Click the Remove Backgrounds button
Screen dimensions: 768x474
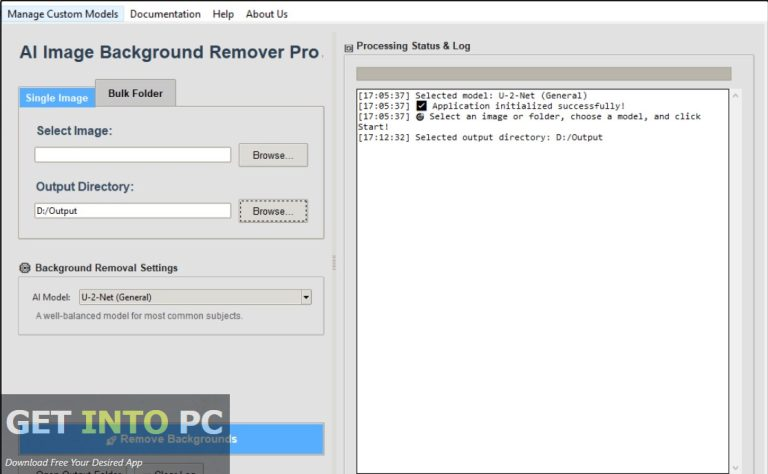point(172,439)
